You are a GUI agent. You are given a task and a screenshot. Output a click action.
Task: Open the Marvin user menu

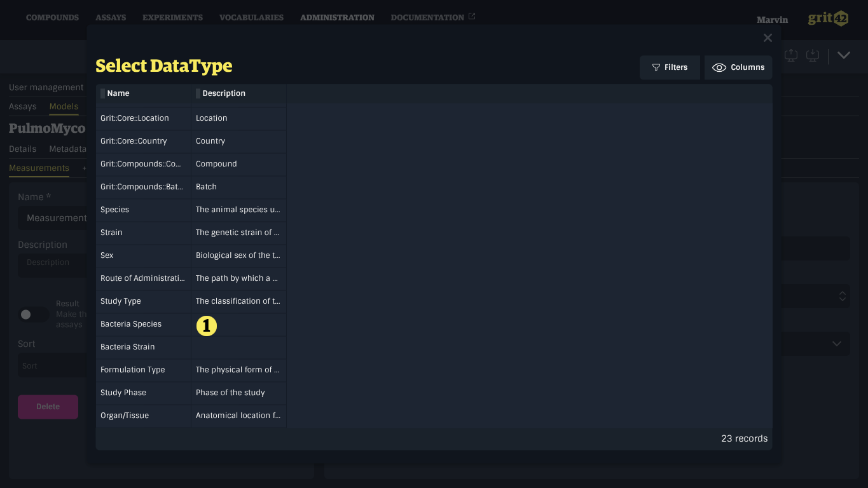pos(773,20)
